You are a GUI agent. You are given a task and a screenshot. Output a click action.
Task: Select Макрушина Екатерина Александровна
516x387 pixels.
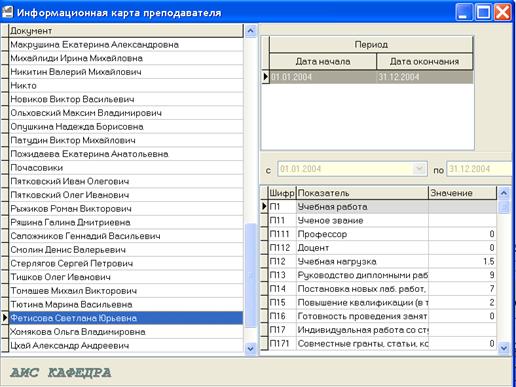[x=126, y=44]
